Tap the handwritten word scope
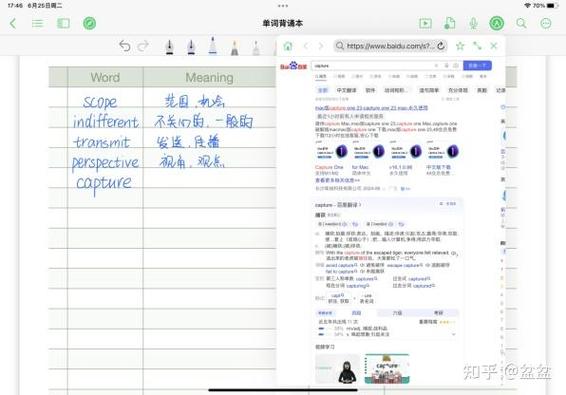 (x=100, y=102)
